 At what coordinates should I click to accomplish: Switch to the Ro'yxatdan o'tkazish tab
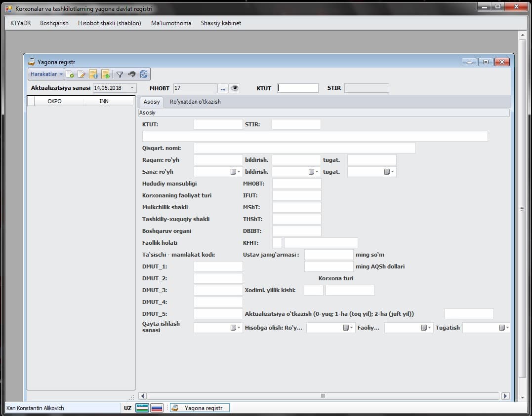(195, 102)
